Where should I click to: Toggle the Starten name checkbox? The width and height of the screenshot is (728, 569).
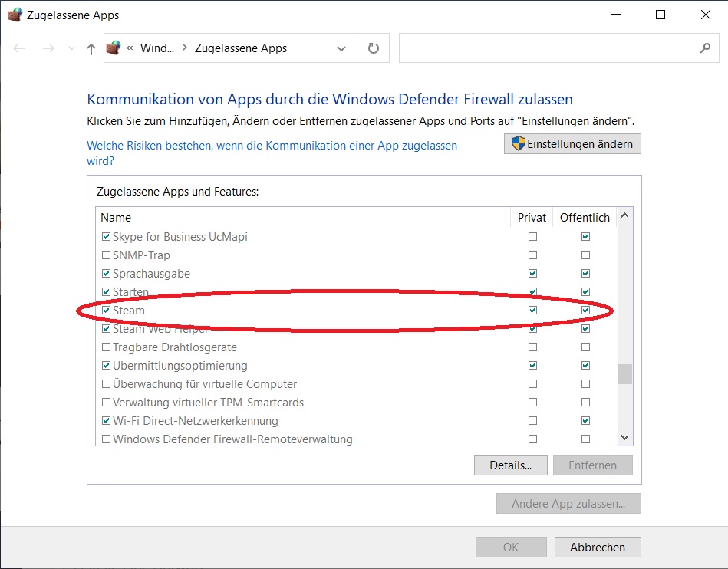(107, 292)
